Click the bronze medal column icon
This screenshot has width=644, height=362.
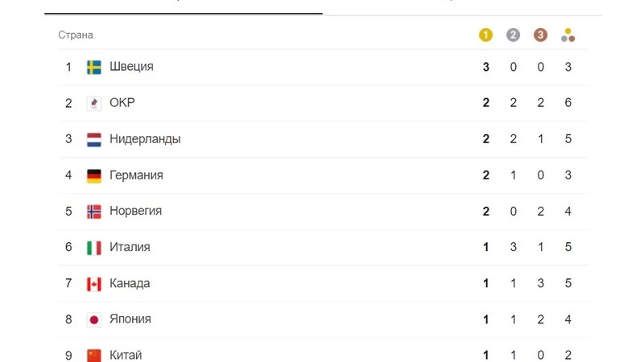tap(540, 35)
